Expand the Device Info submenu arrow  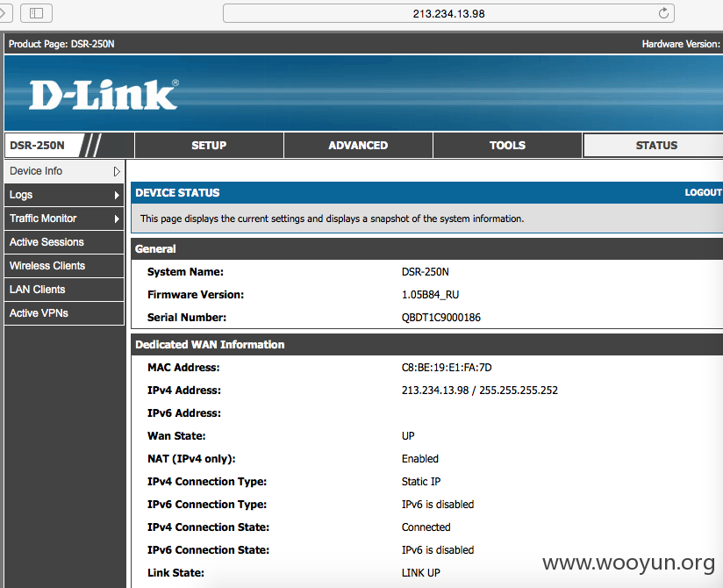click(117, 171)
